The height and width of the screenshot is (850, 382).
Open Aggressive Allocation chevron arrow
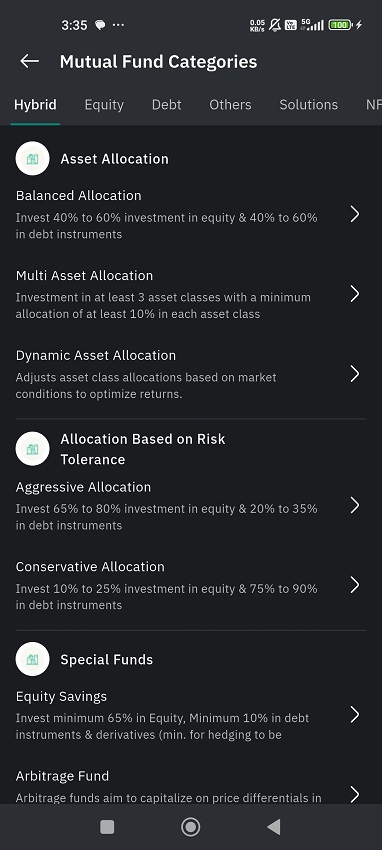[354, 505]
